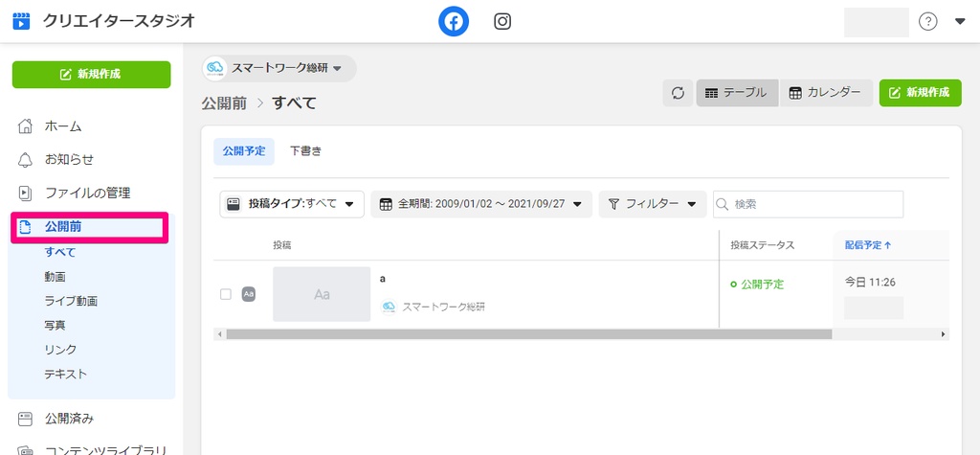
Task: Tick the checkbox for post a
Action: (x=226, y=294)
